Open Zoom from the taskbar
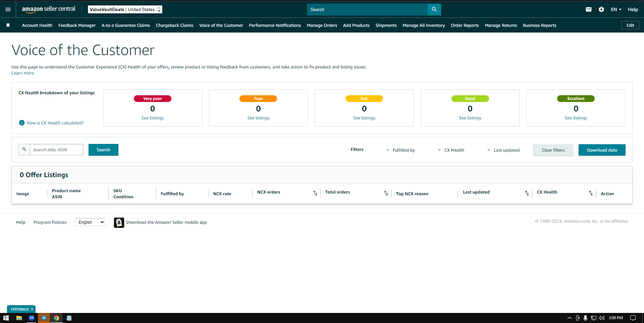 (32, 318)
